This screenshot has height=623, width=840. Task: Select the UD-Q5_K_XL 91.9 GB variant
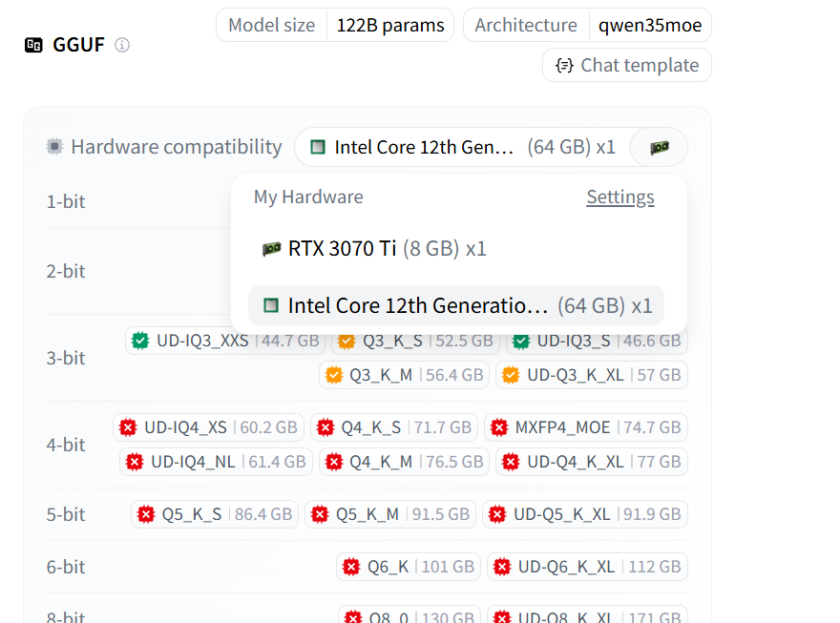click(584, 514)
